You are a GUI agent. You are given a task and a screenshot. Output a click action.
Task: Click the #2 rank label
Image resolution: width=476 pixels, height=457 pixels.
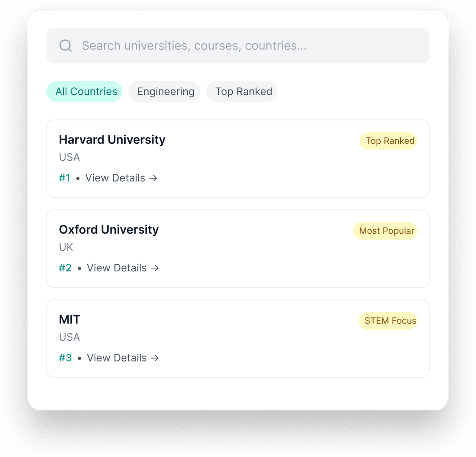point(65,268)
